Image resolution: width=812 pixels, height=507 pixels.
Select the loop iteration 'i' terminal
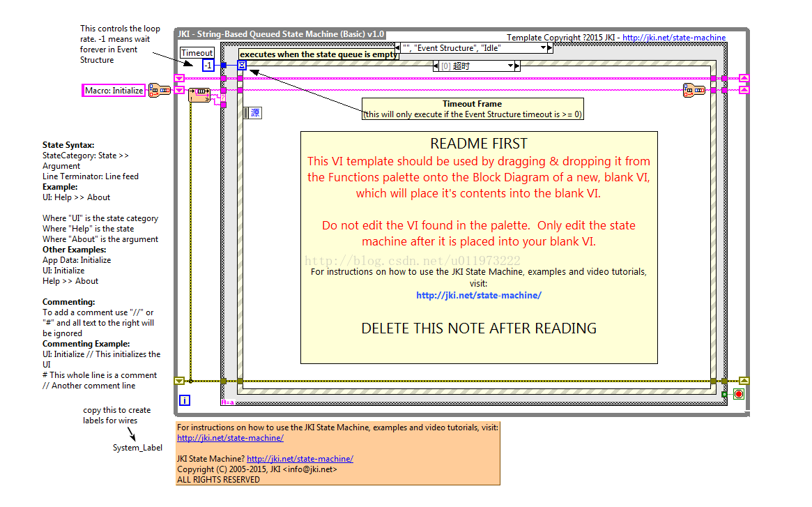185,400
